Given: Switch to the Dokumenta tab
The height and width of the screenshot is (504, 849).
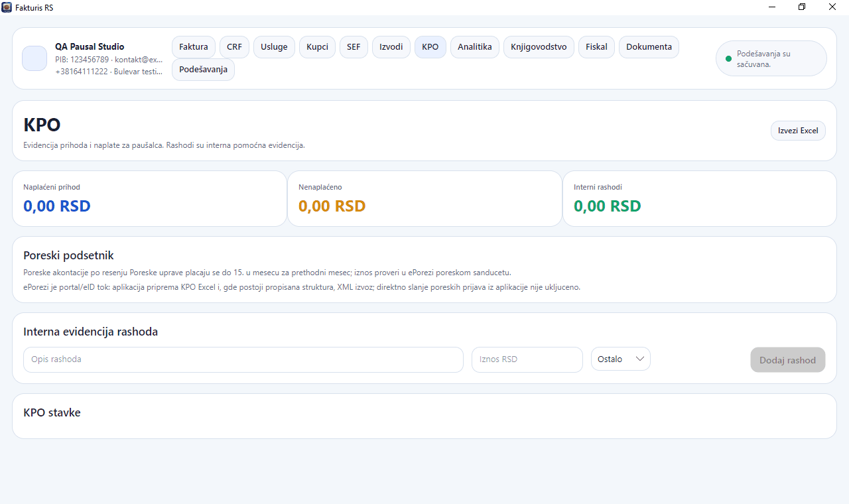Looking at the screenshot, I should [x=649, y=47].
